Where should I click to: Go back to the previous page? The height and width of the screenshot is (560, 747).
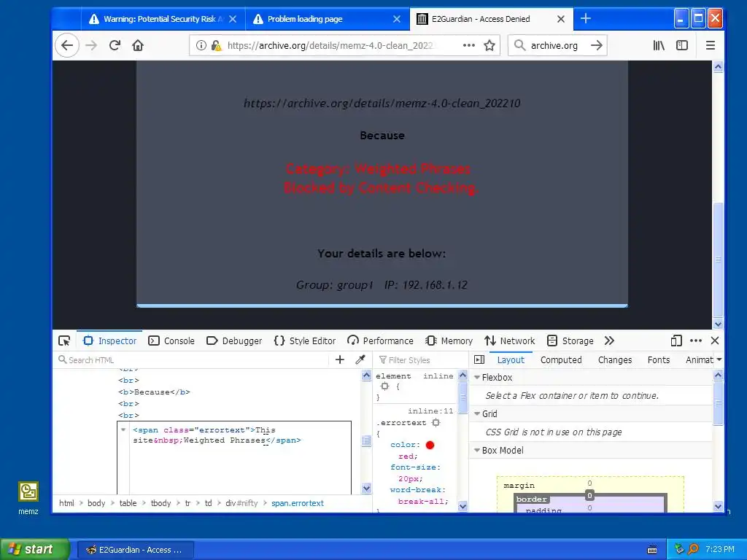(x=67, y=46)
